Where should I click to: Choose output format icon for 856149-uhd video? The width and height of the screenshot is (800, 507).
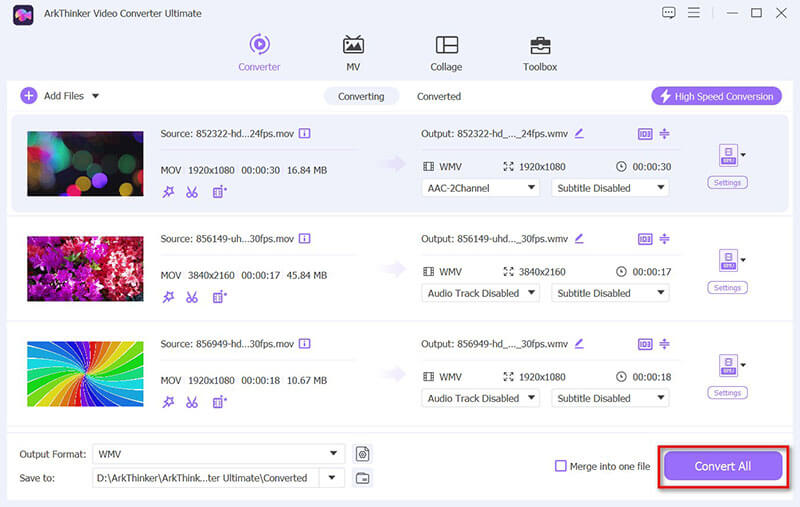(x=729, y=260)
